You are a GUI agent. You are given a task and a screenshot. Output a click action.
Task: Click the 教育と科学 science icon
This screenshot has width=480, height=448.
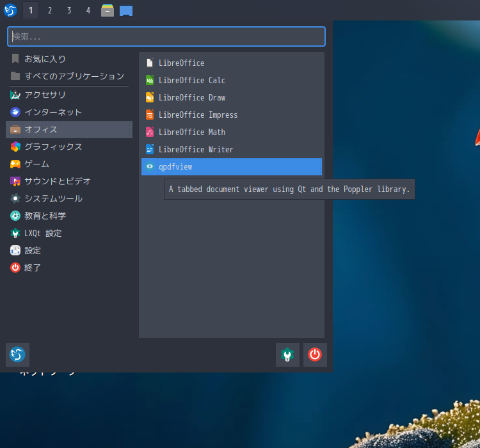(x=15, y=216)
